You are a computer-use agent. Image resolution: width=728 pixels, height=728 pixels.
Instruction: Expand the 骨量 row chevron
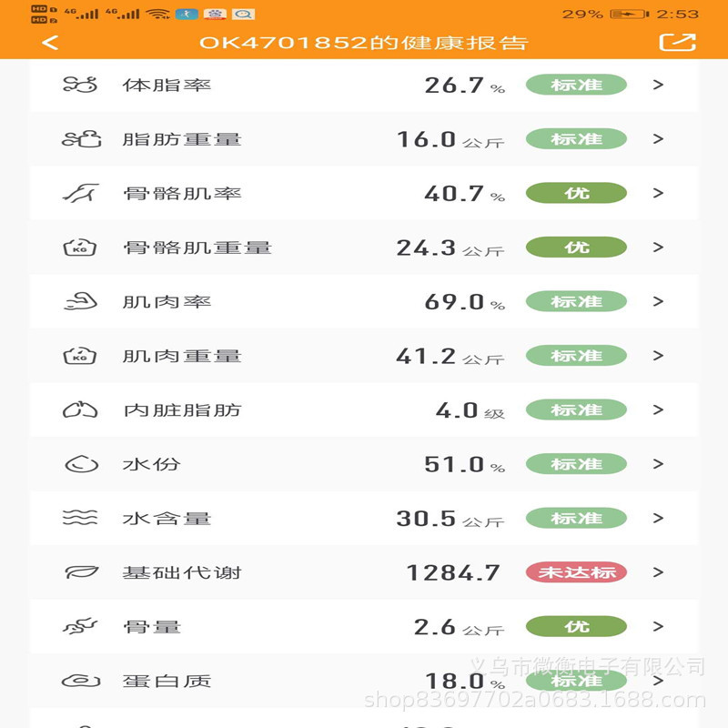pos(659,626)
